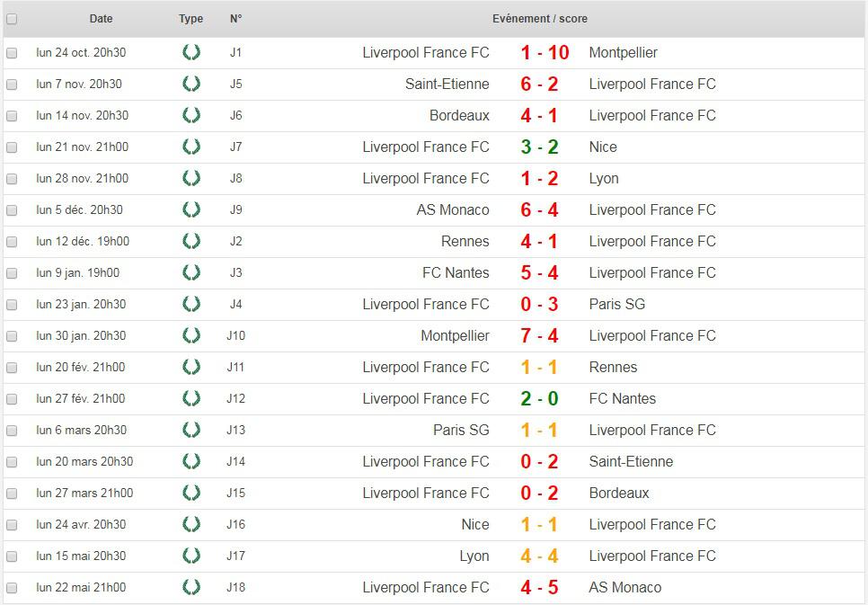Viewport: 868px width, 605px height.
Task: Select the competition icon for match J6
Action: (190, 115)
